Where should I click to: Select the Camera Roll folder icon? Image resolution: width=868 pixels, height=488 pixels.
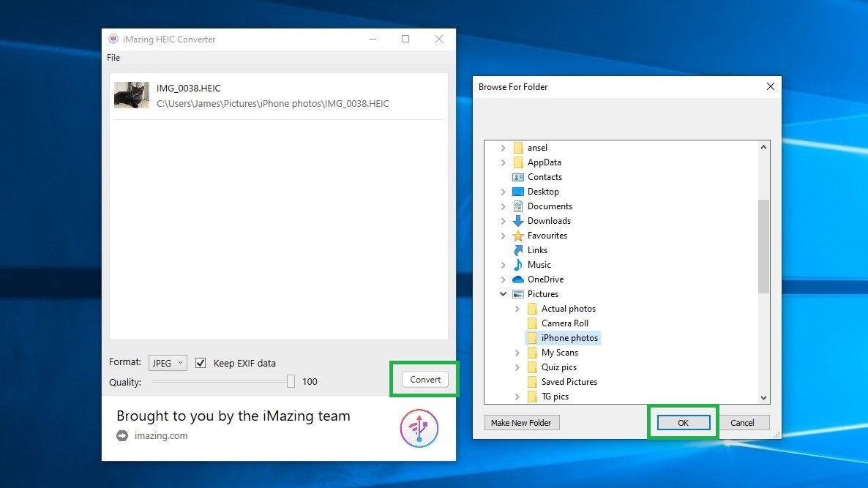(x=534, y=323)
